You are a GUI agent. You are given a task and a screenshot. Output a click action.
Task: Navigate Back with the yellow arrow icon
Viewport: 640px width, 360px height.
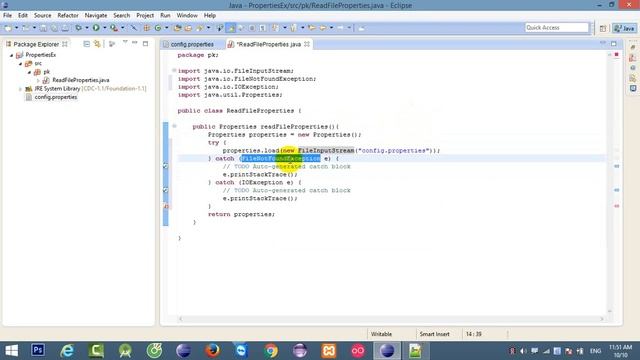tap(322, 28)
